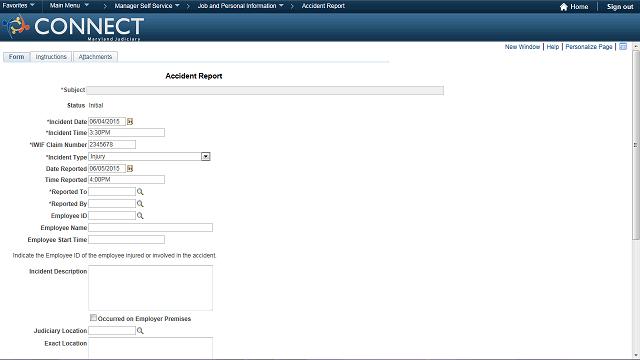Click the Reported By lookup magnifier

pos(140,204)
